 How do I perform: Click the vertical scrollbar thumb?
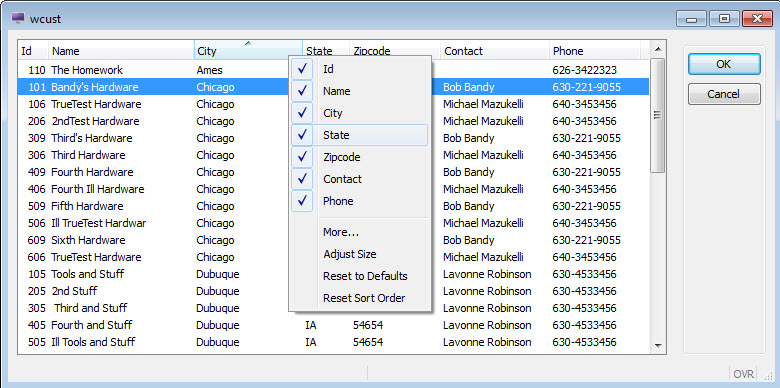coord(658,115)
